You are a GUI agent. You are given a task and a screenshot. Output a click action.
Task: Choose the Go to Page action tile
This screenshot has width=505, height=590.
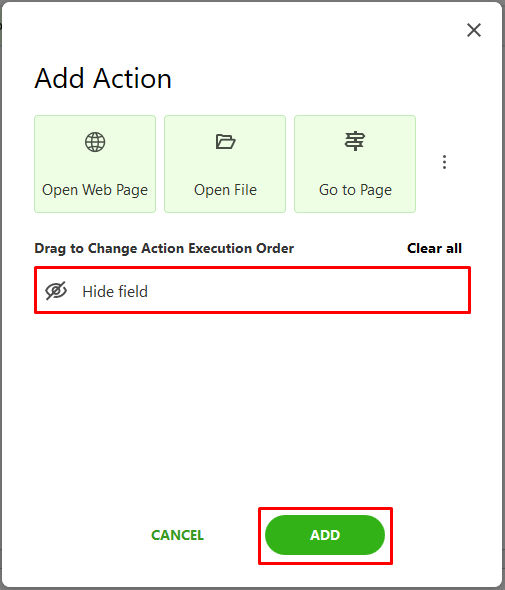tap(355, 164)
